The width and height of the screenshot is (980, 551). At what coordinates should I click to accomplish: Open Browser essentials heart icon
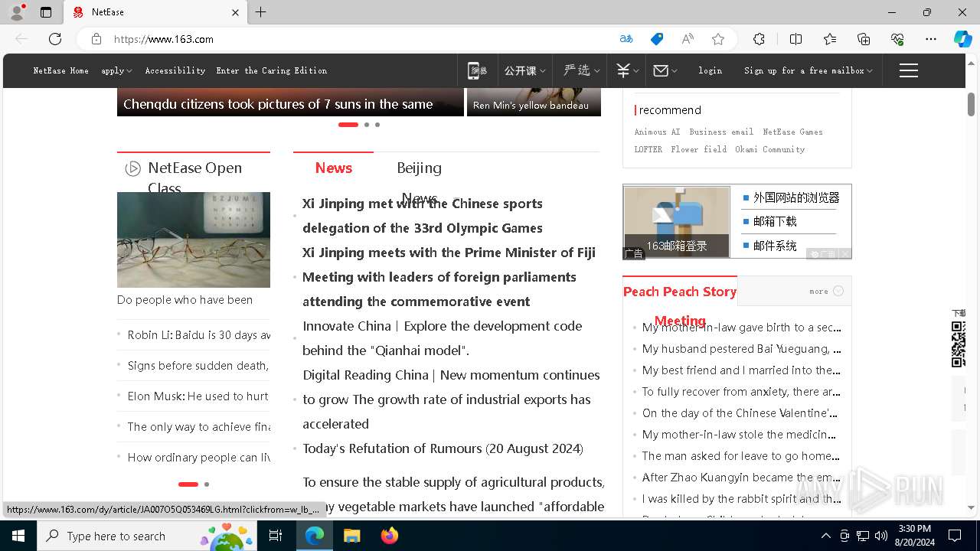897,39
